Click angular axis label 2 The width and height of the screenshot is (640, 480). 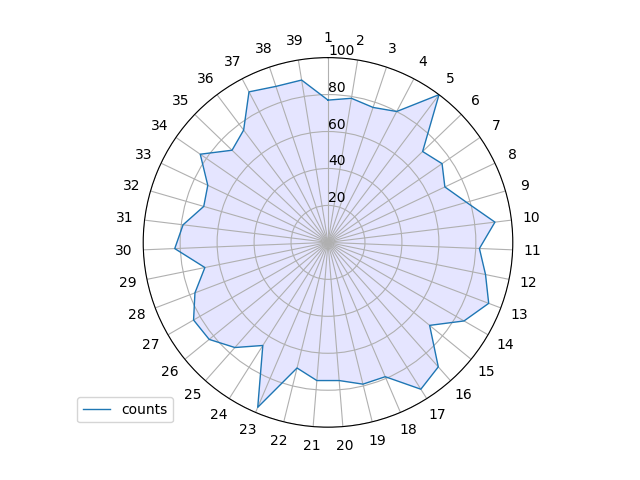tap(360, 40)
